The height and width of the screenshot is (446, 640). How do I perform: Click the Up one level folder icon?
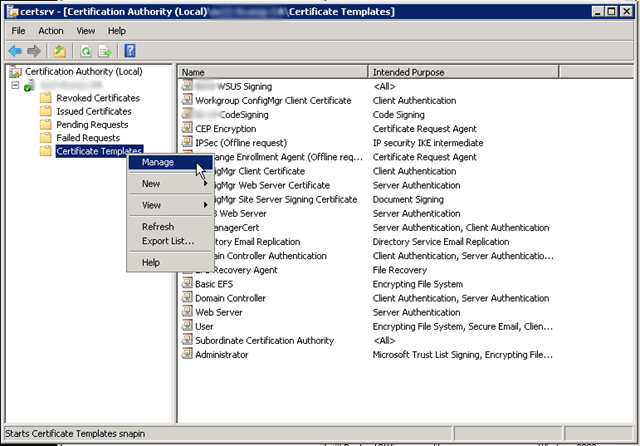pos(60,50)
